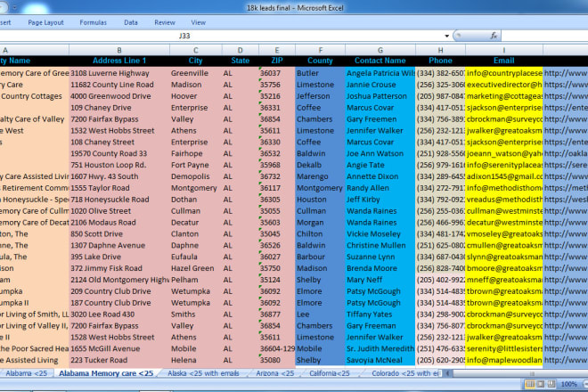Open the Page Layout ribbon tab
Screen dimensions: 588x392
tap(45, 22)
